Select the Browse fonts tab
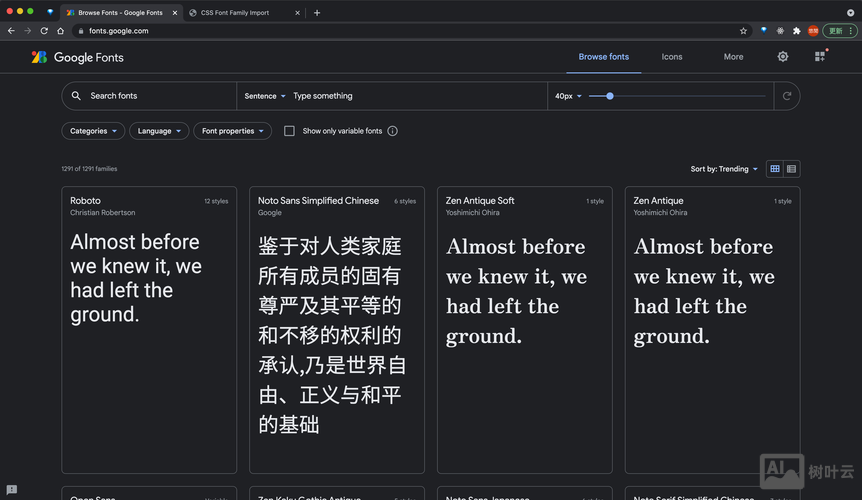The height and width of the screenshot is (500, 862). [604, 57]
